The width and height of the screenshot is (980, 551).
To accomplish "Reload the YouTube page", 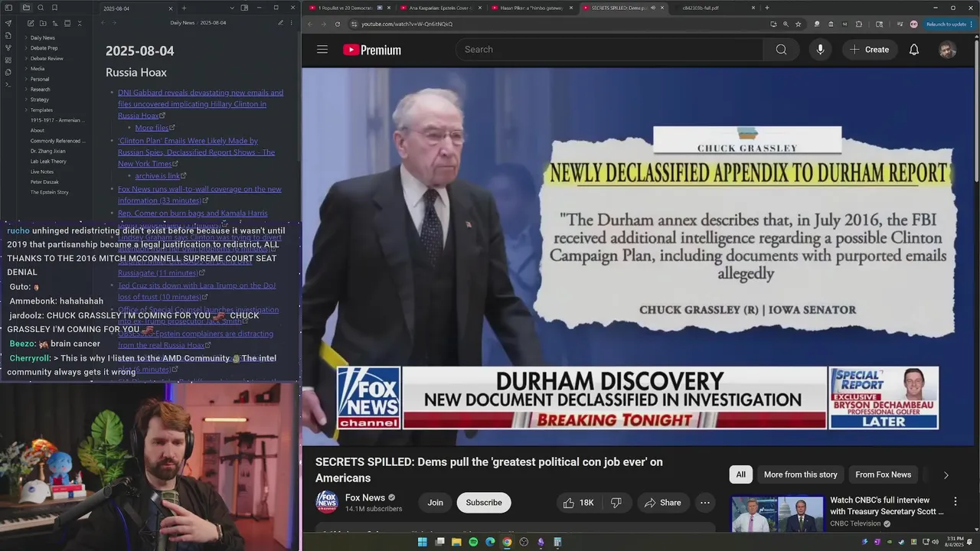I will [338, 24].
